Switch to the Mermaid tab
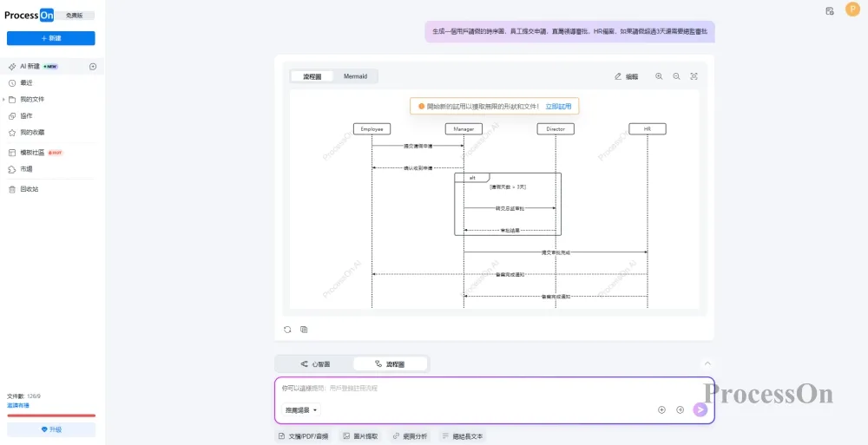The width and height of the screenshot is (868, 445). pyautogui.click(x=355, y=76)
